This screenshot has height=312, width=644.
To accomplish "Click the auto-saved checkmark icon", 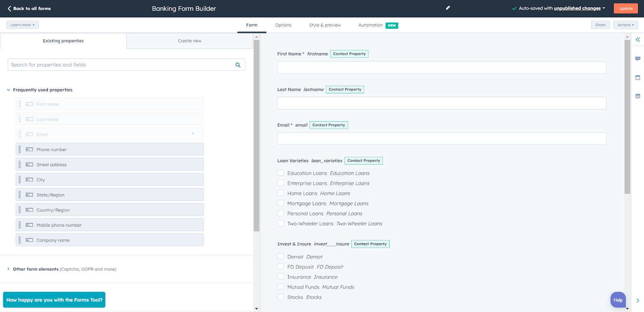I will point(514,8).
